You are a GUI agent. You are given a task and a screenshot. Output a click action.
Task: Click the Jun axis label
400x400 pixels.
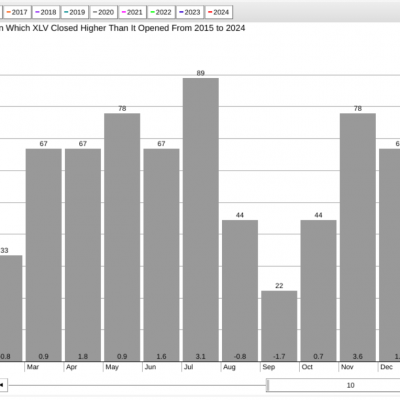pyautogui.click(x=150, y=367)
